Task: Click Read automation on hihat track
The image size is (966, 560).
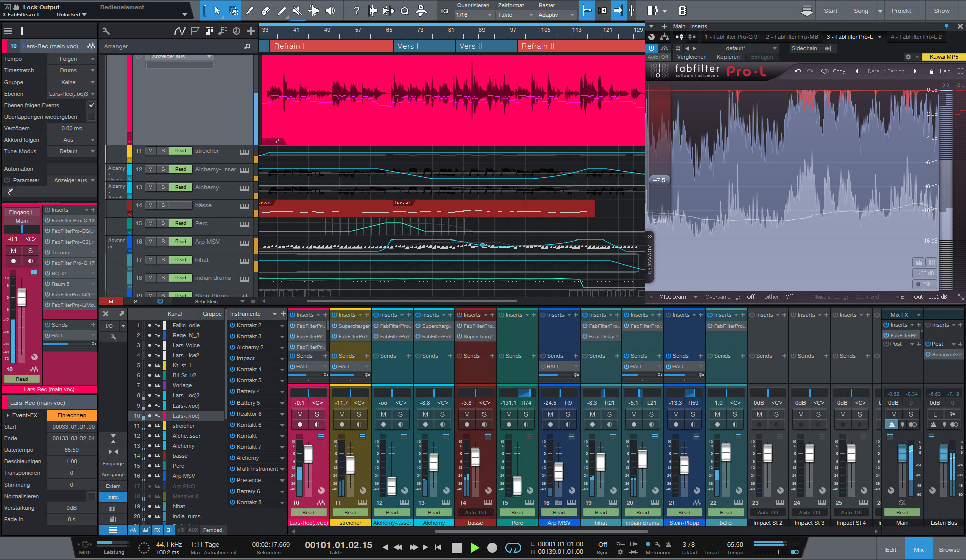Action: click(x=181, y=260)
